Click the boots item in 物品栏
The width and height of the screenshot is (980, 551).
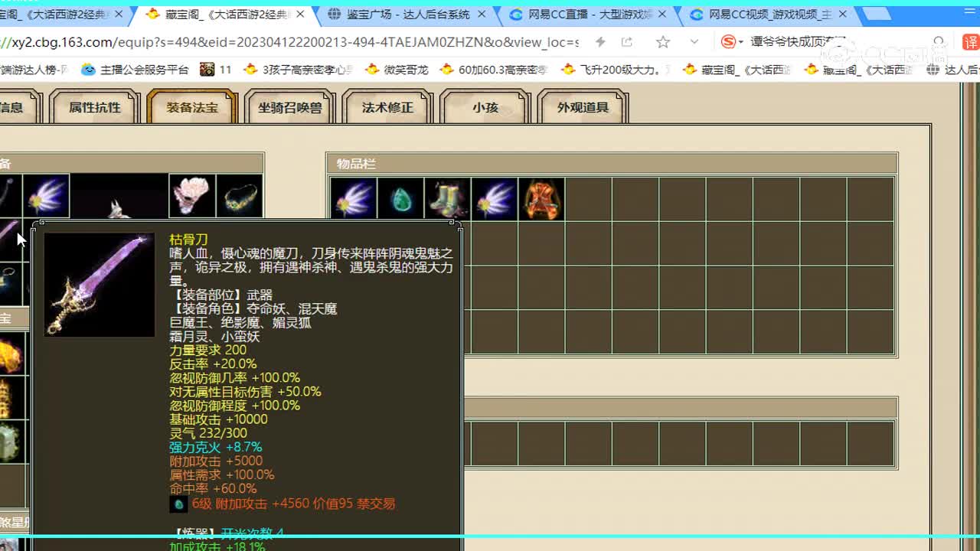(x=447, y=199)
